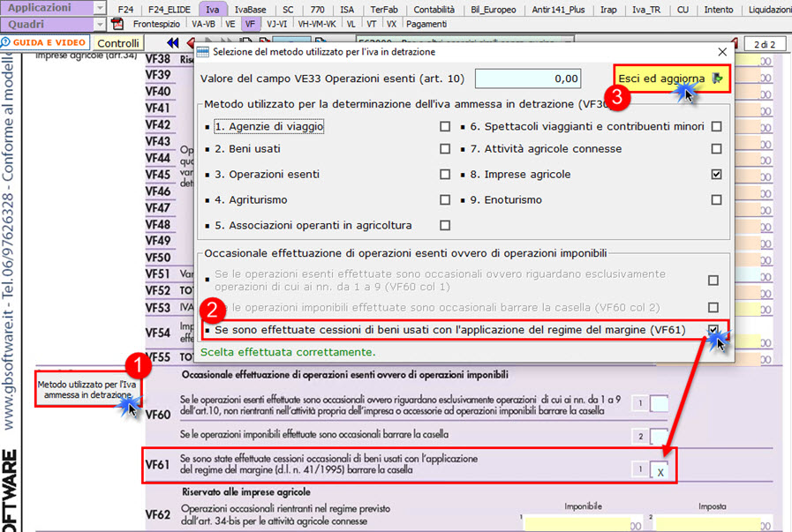Viewport: 792px width, 532px height.
Task: Click 'Scelta effettuata correttamente.' message
Action: [288, 352]
